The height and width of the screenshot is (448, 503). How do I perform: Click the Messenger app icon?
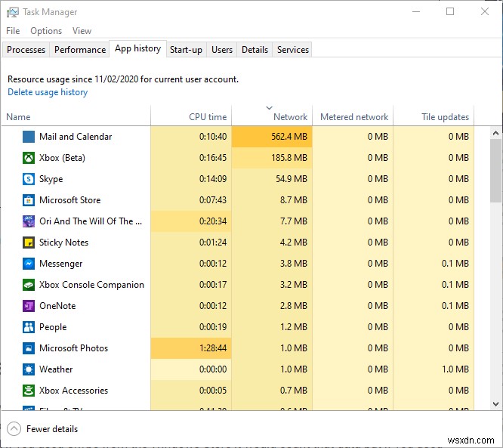pos(29,264)
